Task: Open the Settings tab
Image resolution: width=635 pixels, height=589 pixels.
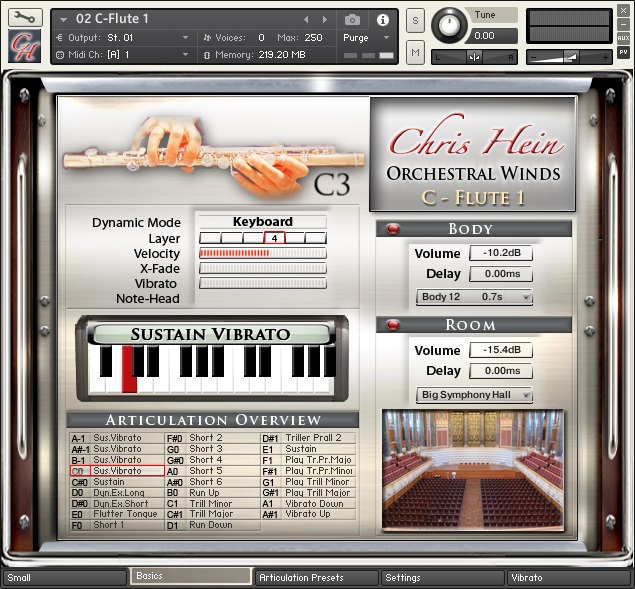Action: tap(443, 578)
